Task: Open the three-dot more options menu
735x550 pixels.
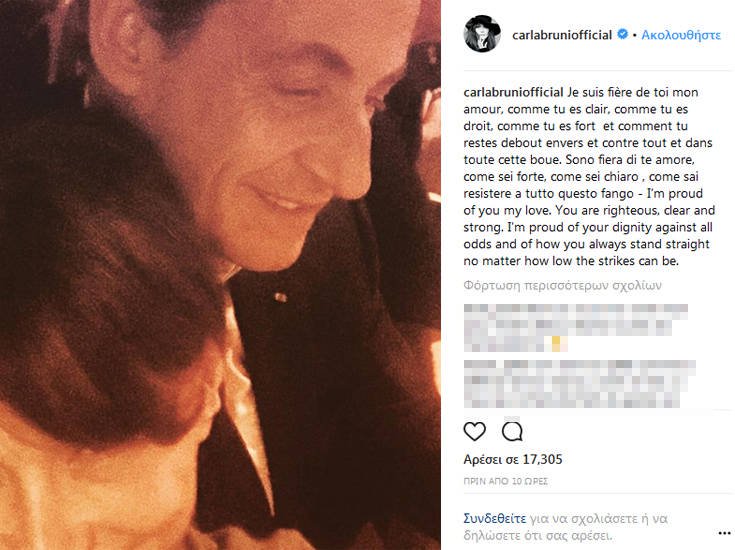Action: tap(724, 533)
